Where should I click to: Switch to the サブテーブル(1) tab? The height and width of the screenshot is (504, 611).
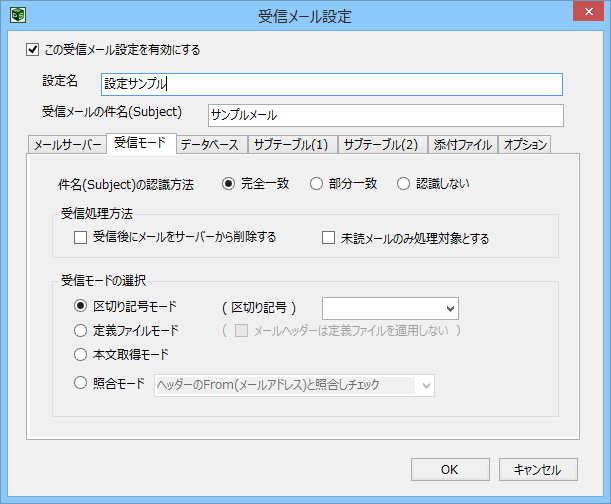(x=292, y=145)
